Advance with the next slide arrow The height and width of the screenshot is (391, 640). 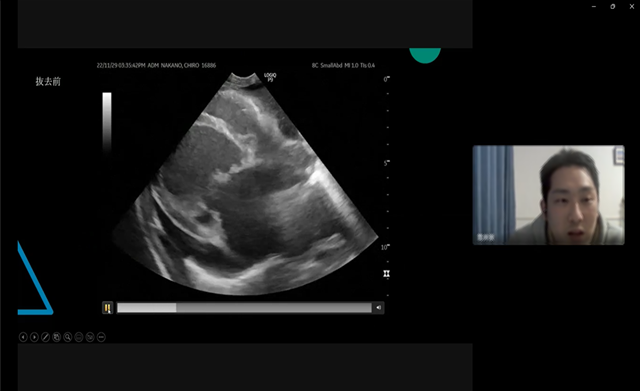click(x=34, y=337)
